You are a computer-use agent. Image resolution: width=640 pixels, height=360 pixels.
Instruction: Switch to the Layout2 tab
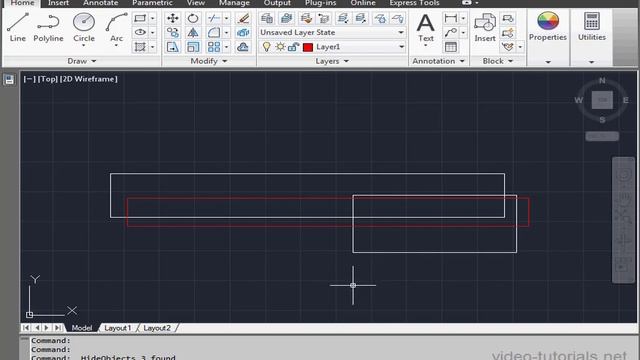(x=157, y=328)
